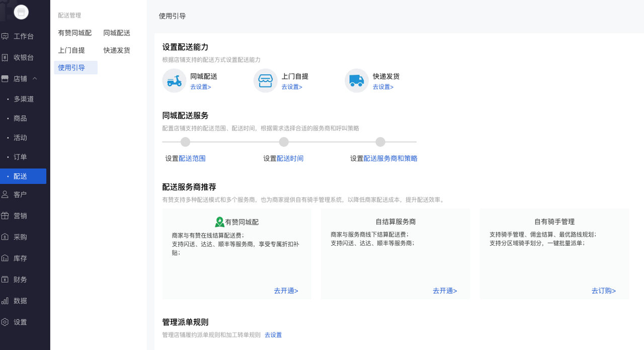Click 去设置> under 同城配送
The image size is (644, 350).
click(201, 87)
